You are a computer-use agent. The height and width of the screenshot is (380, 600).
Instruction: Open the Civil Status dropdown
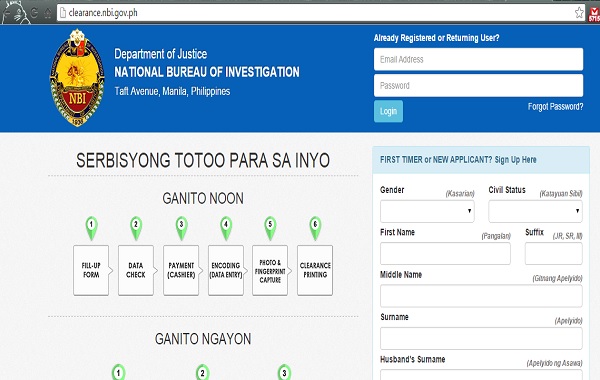[x=535, y=211]
